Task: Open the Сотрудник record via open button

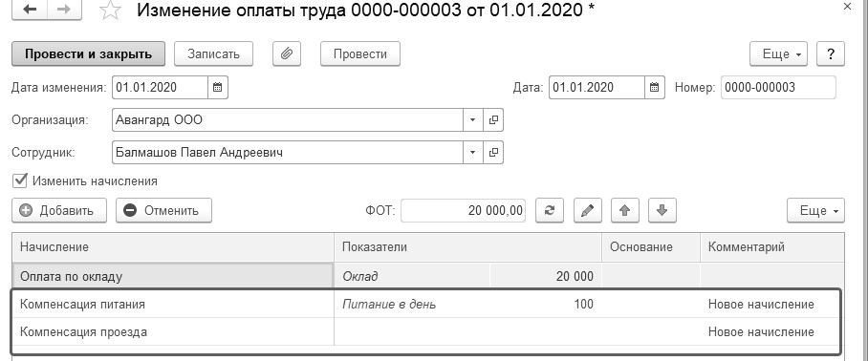Action: coord(493,152)
